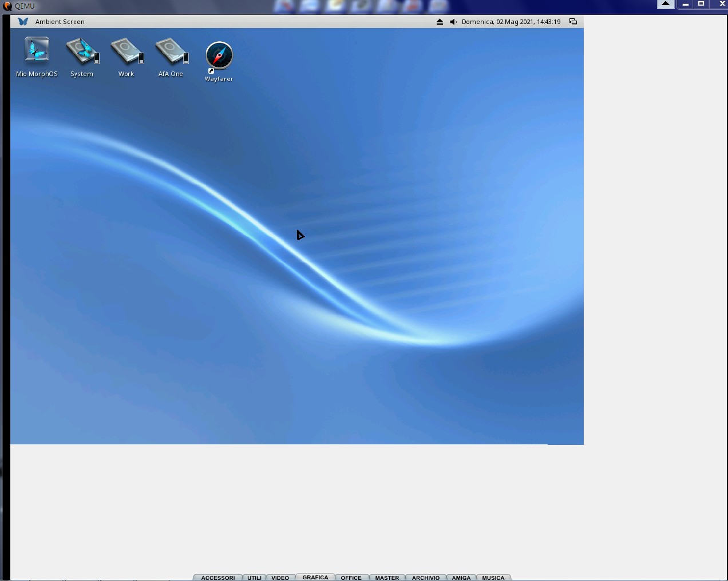Click the MorphOS butterfly menu icon
The width and height of the screenshot is (728, 581).
click(x=23, y=22)
